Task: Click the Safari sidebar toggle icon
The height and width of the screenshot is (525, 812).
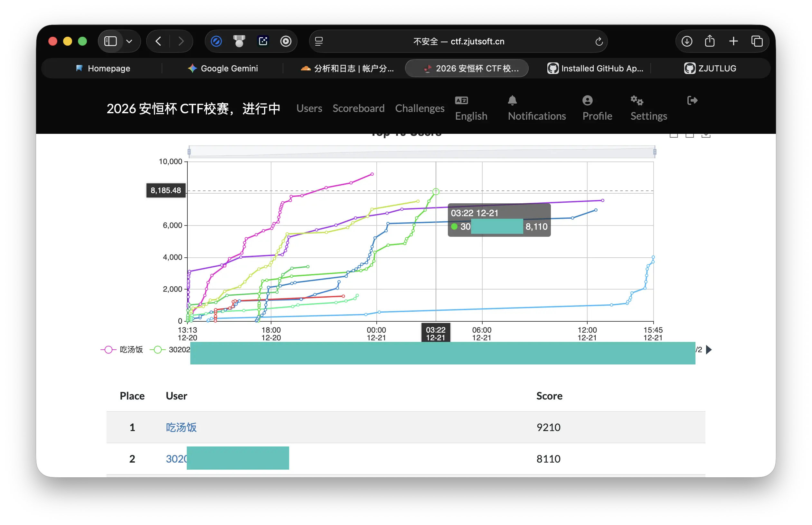Action: (x=110, y=41)
